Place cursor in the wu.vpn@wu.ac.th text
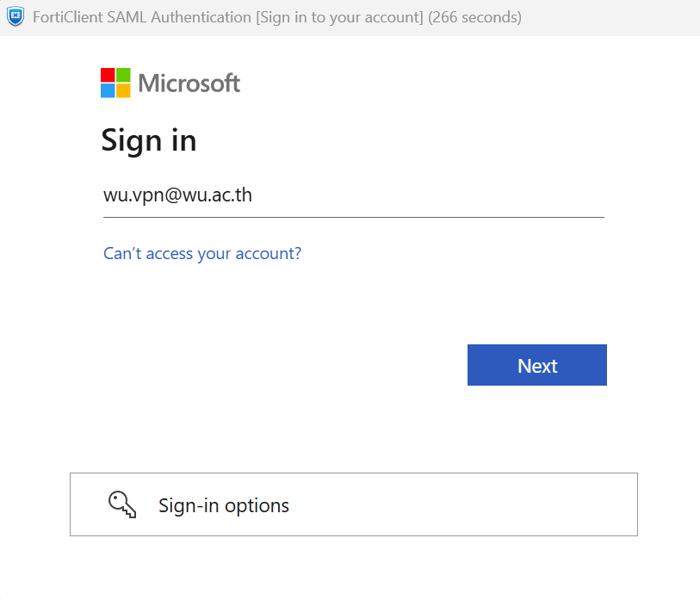Image resolution: width=700 pixels, height=600 pixels. [177, 195]
